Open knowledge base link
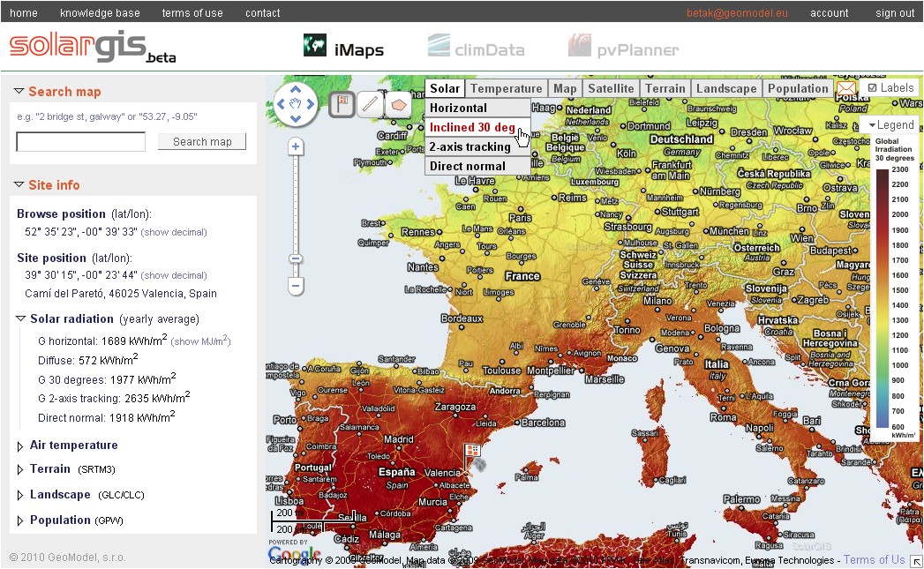 [x=101, y=13]
